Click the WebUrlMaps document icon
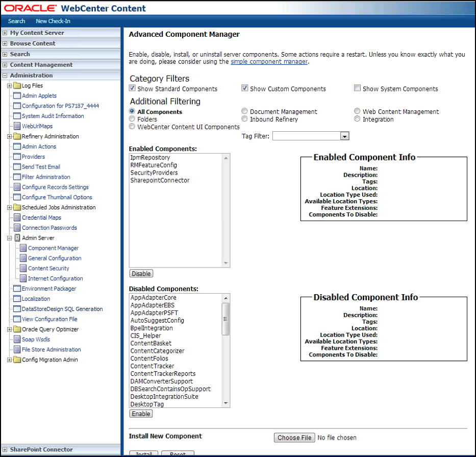 point(17,126)
